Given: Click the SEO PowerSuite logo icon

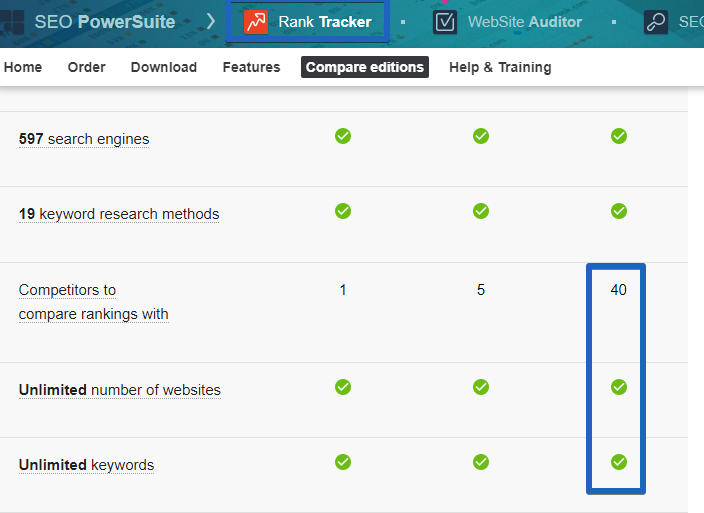Looking at the screenshot, I should (x=12, y=22).
